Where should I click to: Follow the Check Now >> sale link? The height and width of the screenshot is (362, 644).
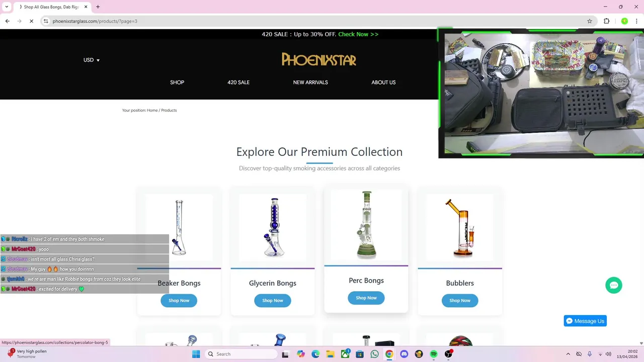(358, 34)
